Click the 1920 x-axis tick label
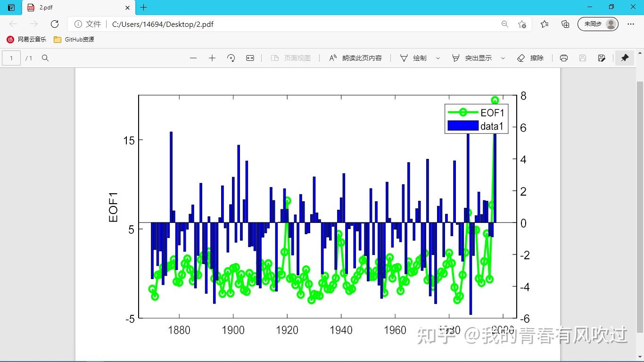 (x=287, y=330)
